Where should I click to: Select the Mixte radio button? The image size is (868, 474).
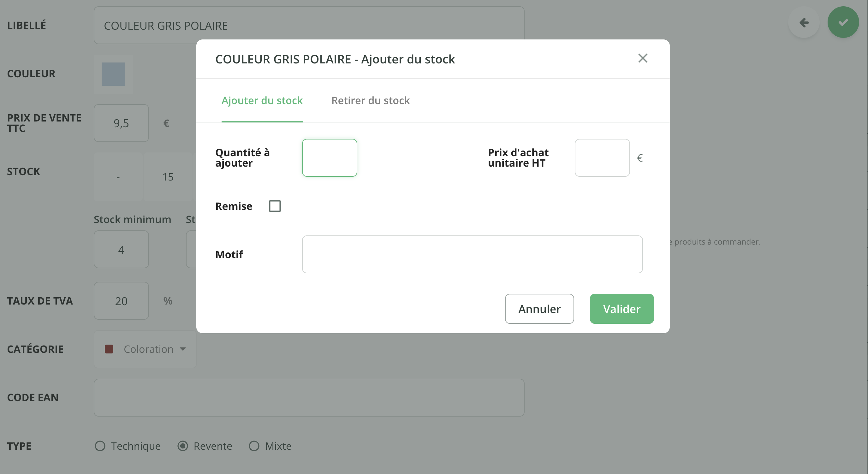(254, 446)
